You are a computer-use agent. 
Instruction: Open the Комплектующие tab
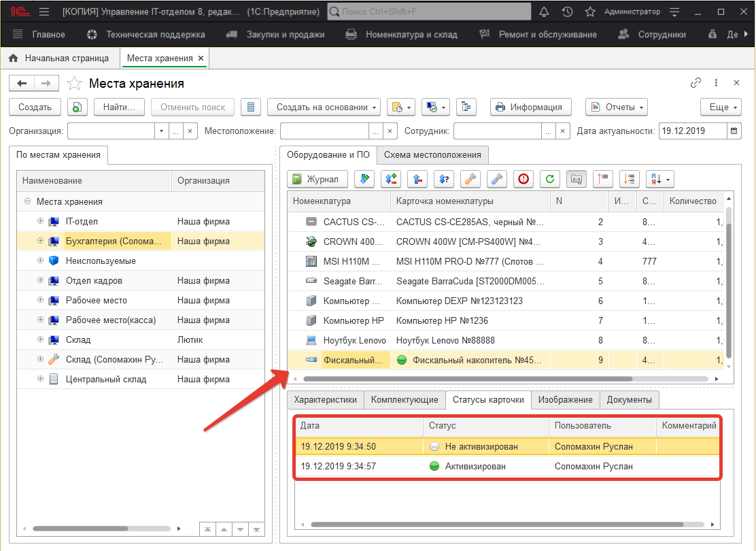click(x=404, y=400)
